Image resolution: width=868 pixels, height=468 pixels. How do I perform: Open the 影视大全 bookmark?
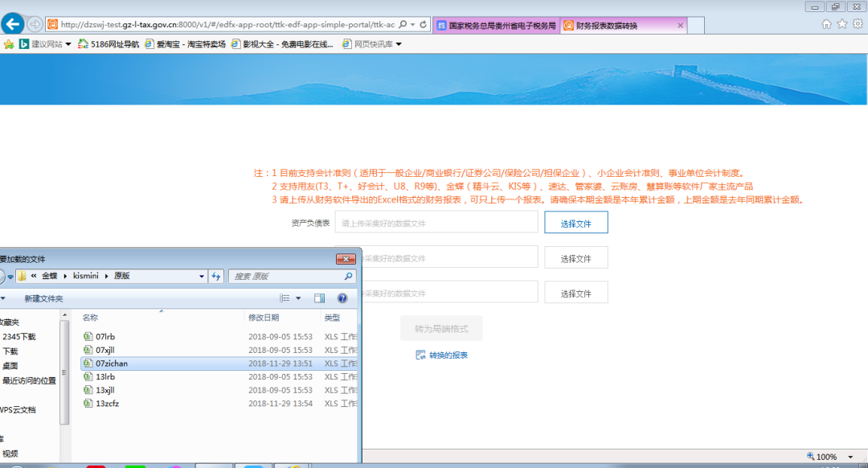click(x=282, y=44)
